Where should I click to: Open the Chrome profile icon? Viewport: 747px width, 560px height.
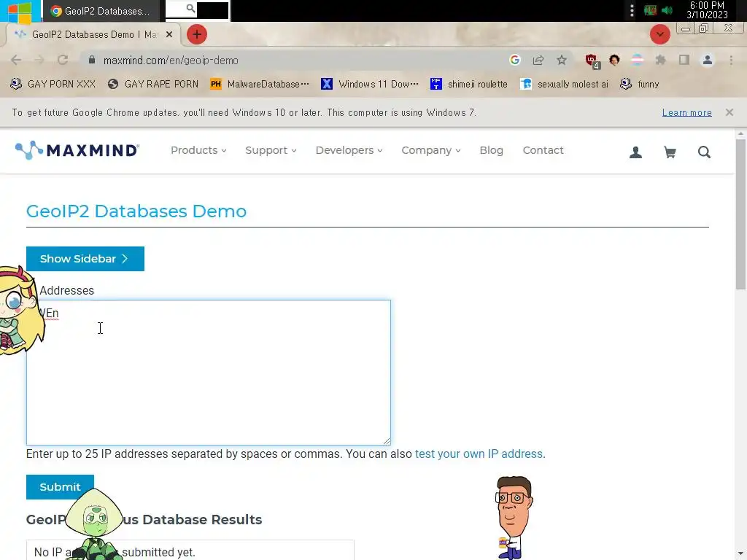pos(708,60)
